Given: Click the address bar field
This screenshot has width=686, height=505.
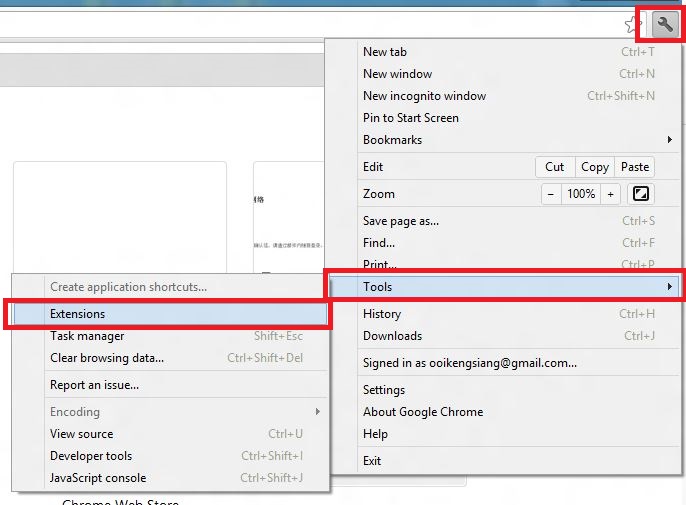Looking at the screenshot, I should (300, 23).
